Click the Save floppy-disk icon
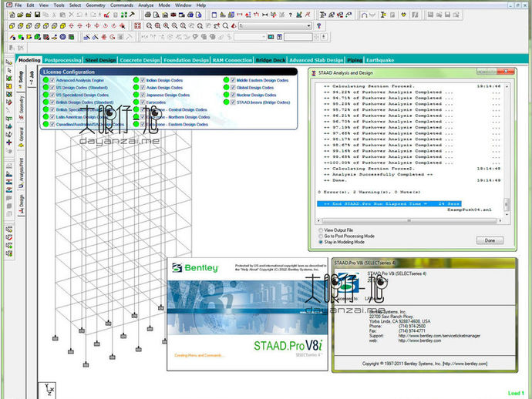 [37, 15]
